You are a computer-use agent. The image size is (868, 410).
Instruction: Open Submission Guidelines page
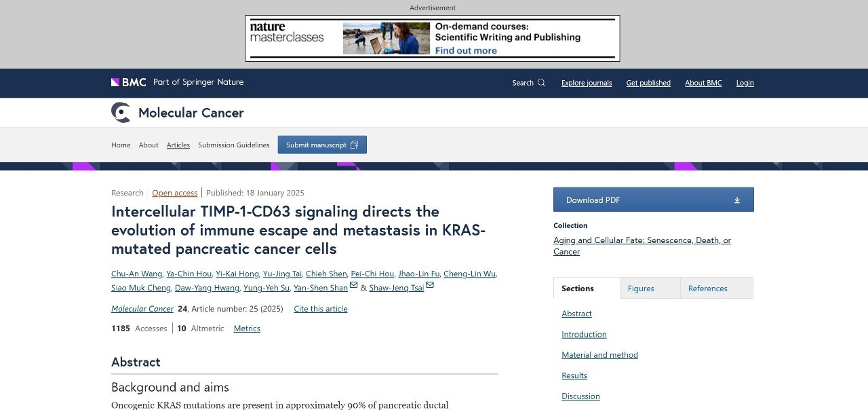coord(234,145)
